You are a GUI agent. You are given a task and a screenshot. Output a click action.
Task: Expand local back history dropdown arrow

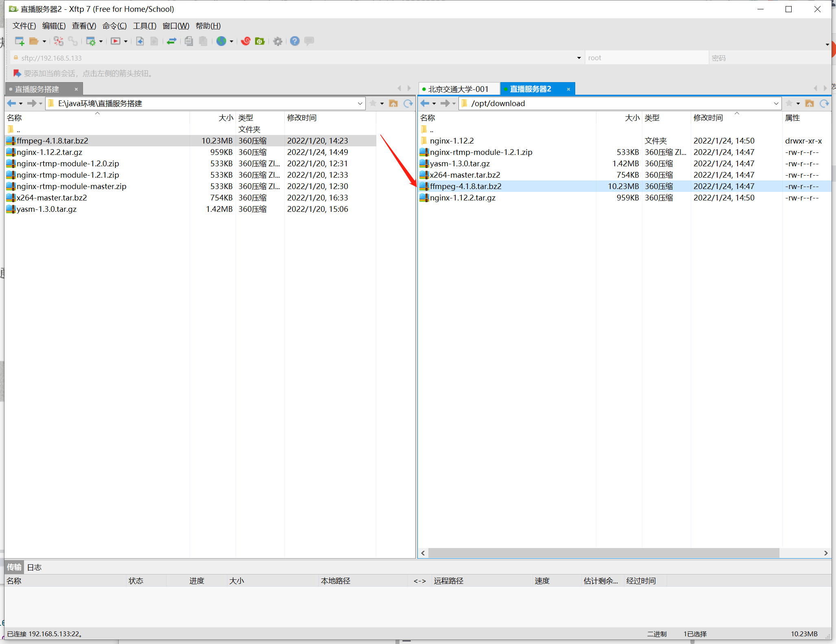click(21, 104)
